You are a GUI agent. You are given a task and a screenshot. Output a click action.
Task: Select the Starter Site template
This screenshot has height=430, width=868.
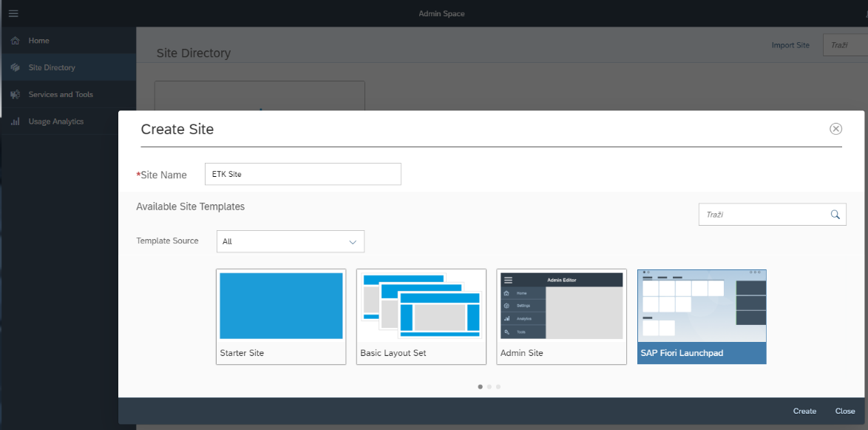tap(281, 316)
